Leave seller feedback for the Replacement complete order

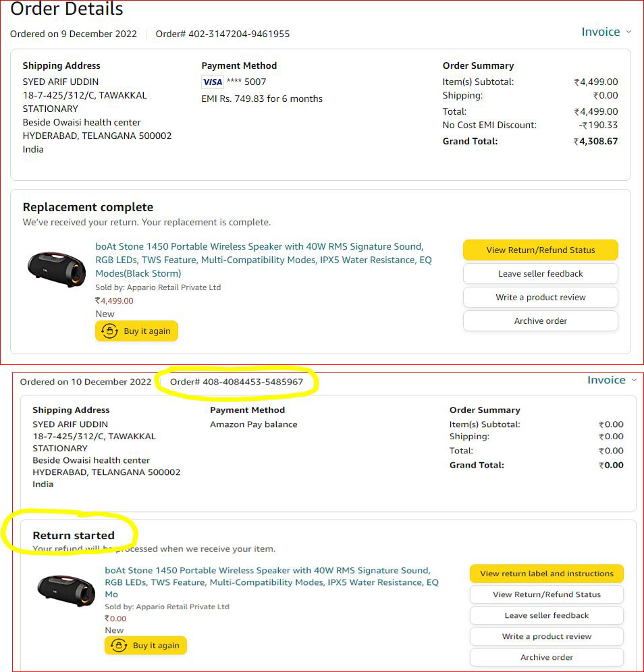point(540,273)
